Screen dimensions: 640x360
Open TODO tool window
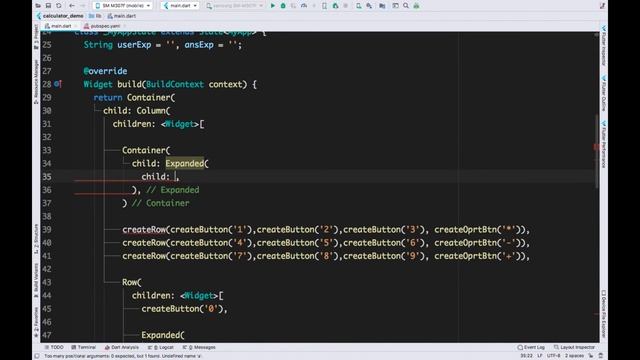point(54,347)
